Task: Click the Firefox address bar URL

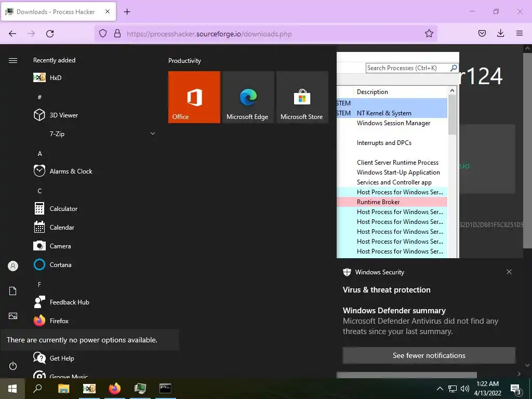Action: pos(209,34)
